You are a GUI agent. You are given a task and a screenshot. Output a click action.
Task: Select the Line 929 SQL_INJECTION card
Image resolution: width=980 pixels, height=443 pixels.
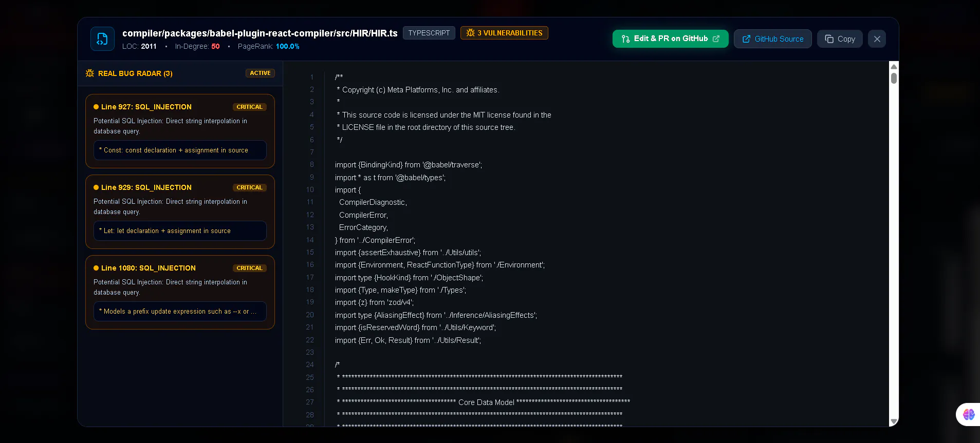click(180, 211)
